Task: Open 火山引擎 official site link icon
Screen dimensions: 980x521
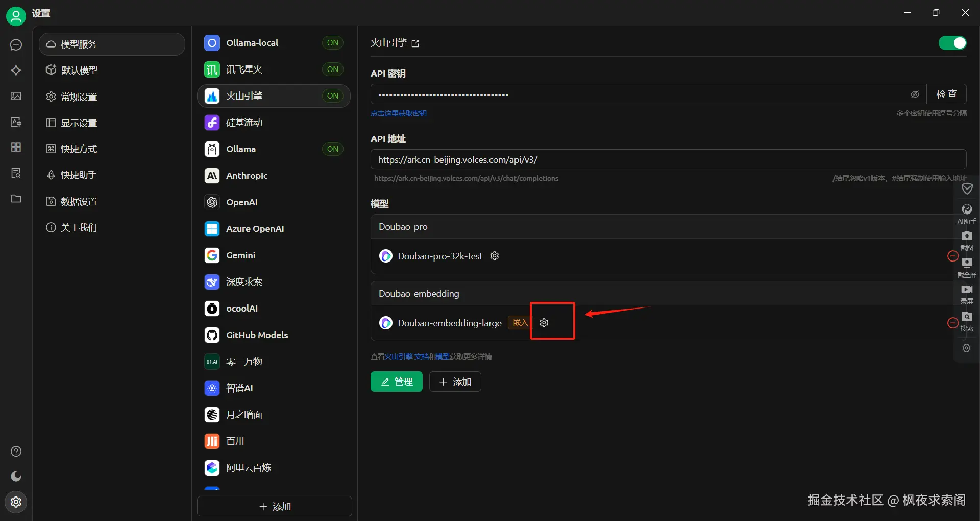Action: [x=415, y=44]
